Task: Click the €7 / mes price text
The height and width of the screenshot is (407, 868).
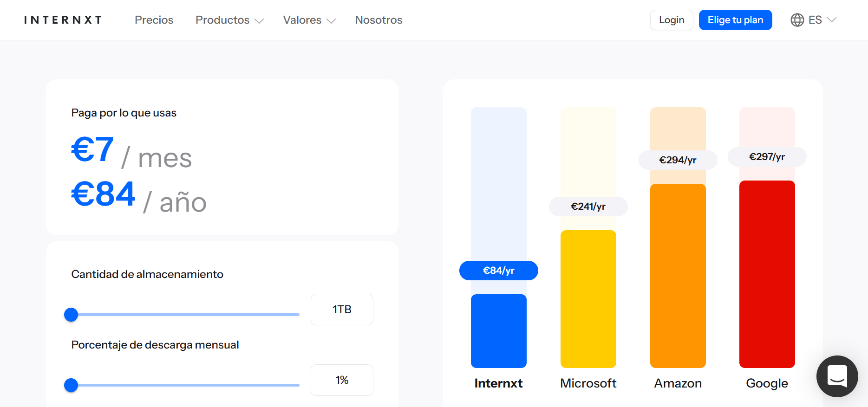Action: 131,152
